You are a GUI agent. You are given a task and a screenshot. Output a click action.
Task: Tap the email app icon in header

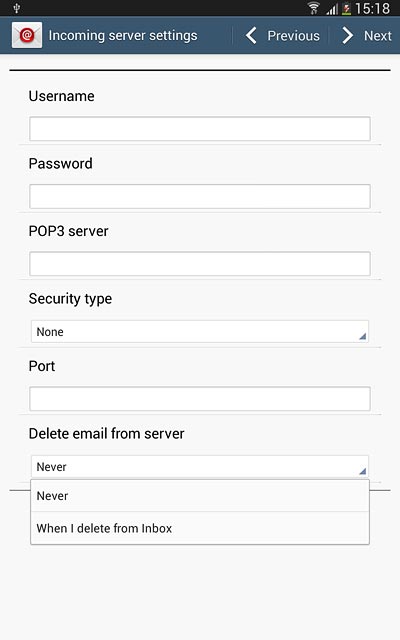pyautogui.click(x=27, y=36)
